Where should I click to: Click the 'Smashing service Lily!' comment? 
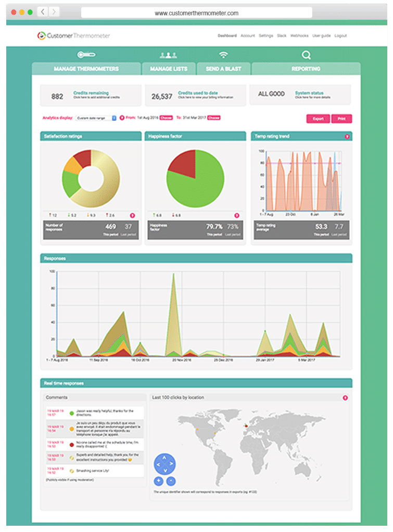coord(92,471)
